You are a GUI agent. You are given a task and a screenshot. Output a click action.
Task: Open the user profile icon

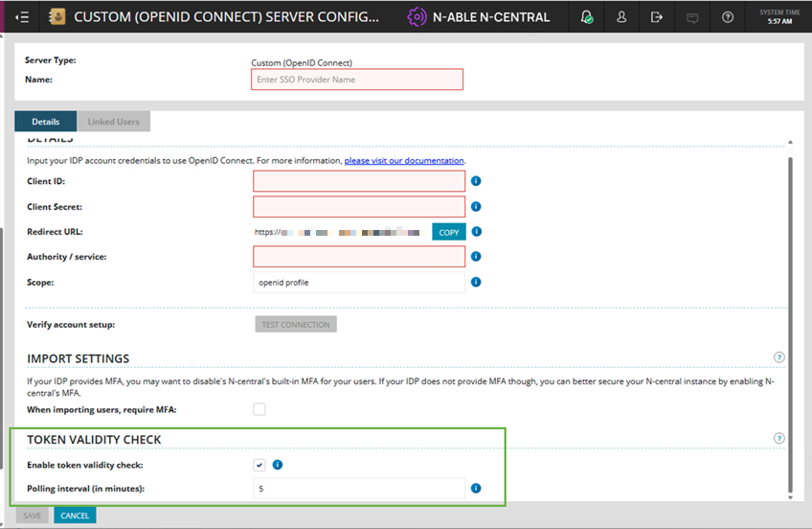click(x=621, y=17)
